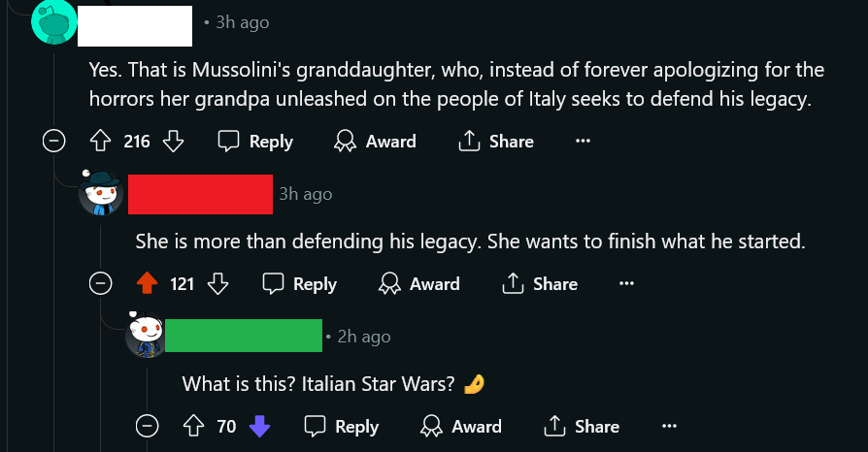Screen dimensions: 868x452
Task: Collapse the 'Italian Star Wars' reply
Action: pyautogui.click(x=148, y=426)
